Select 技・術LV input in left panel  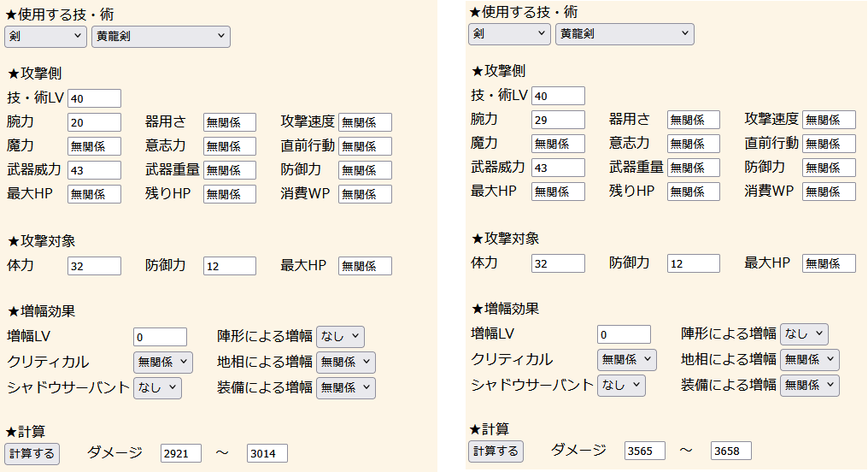(x=94, y=98)
